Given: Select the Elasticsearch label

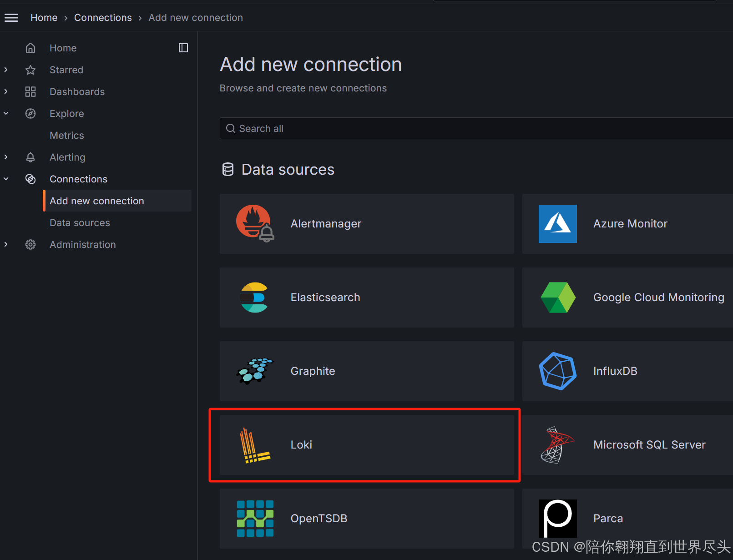Looking at the screenshot, I should [x=325, y=298].
